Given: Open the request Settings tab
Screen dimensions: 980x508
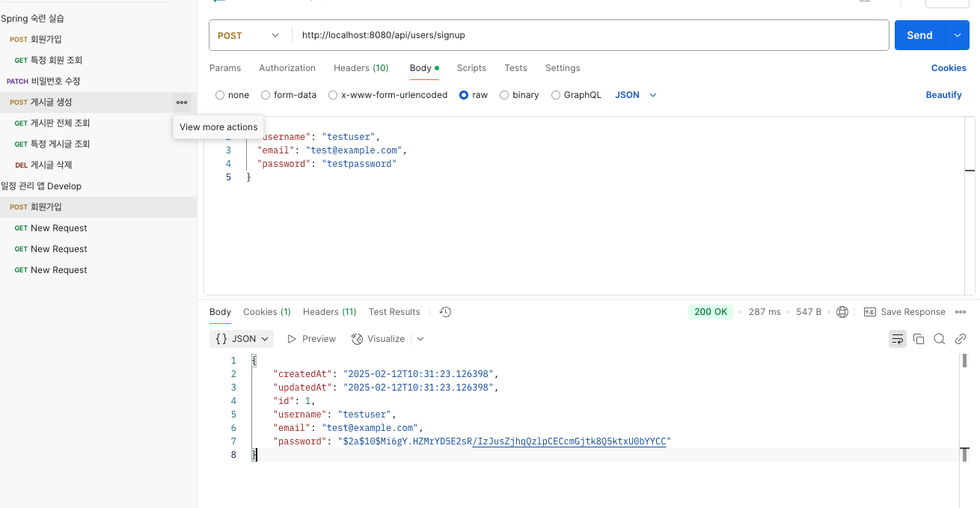Looking at the screenshot, I should [563, 68].
